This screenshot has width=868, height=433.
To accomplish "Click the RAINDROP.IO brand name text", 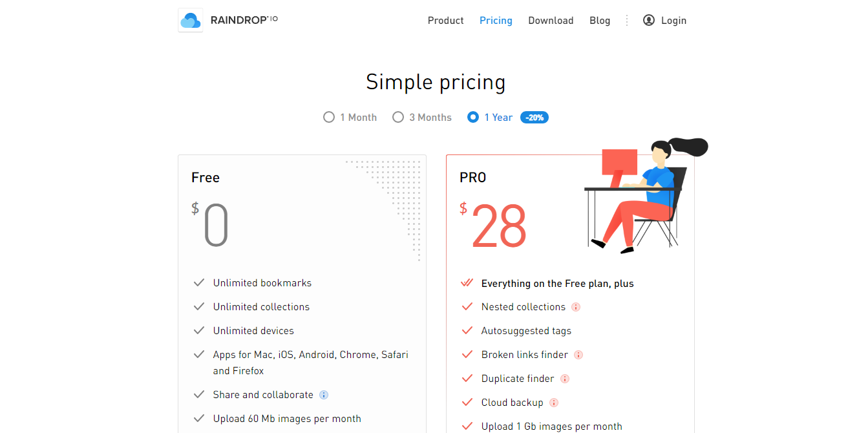I will (x=244, y=20).
